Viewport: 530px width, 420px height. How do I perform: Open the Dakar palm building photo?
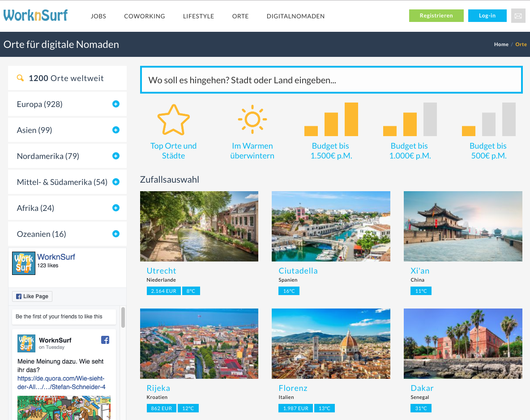click(463, 343)
